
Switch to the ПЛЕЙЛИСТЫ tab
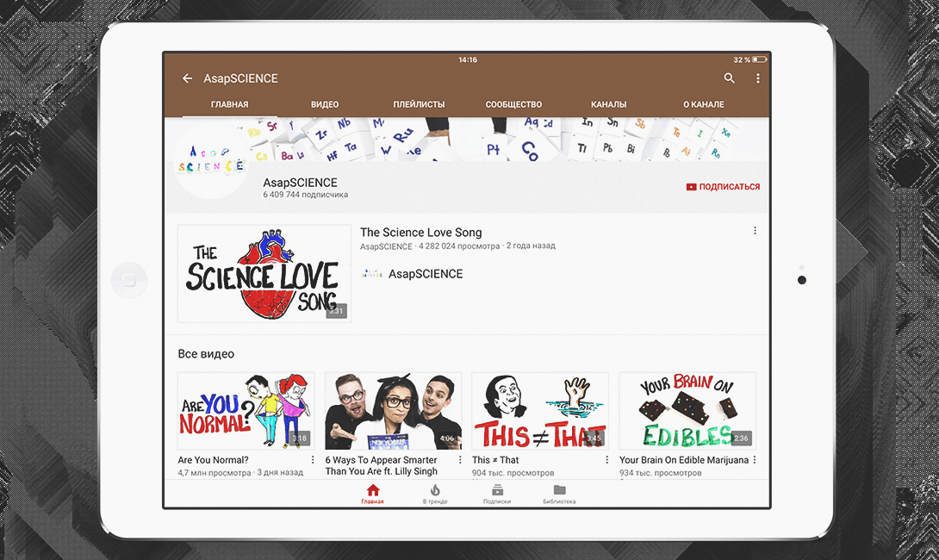[420, 104]
